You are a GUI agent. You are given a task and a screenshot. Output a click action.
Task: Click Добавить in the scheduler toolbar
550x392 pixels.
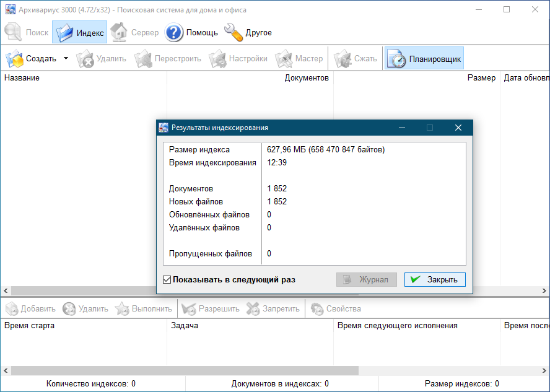point(31,309)
